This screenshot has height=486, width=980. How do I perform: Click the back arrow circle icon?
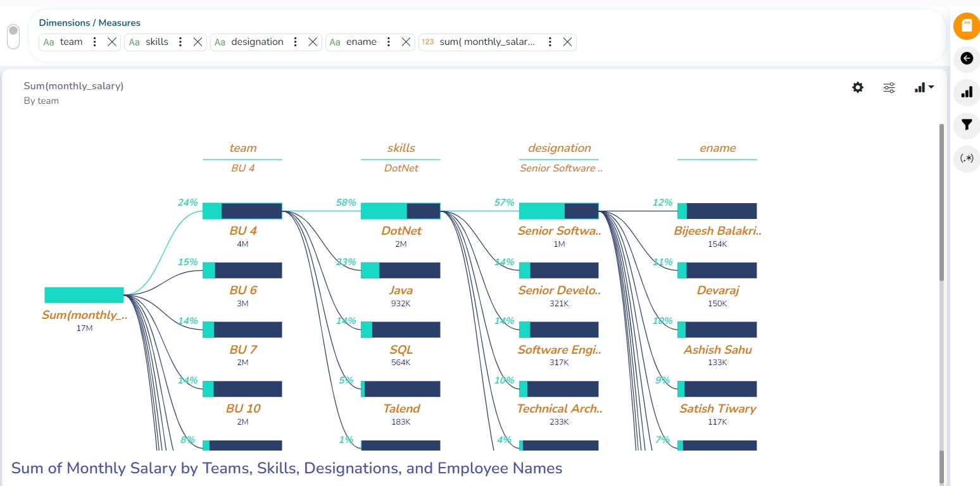[x=966, y=59]
